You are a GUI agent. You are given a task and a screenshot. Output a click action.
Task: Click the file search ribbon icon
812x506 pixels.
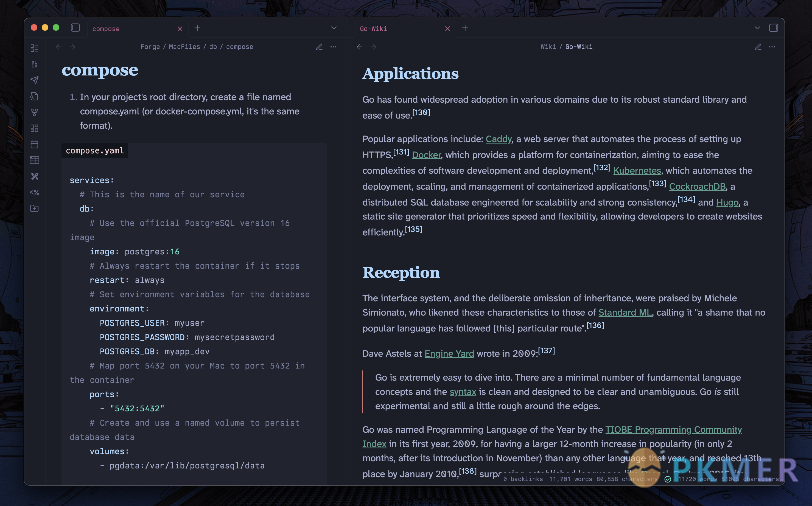click(x=35, y=96)
